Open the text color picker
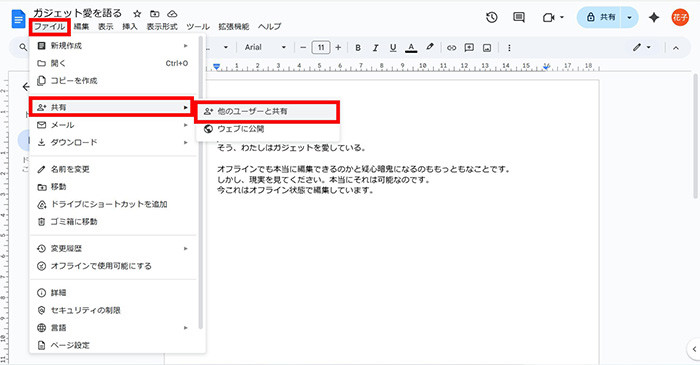The image size is (700, 365). 411,47
